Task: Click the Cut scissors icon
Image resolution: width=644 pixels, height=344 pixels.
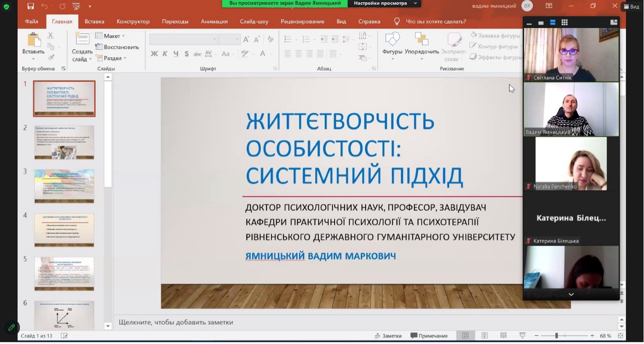Action: coord(50,36)
